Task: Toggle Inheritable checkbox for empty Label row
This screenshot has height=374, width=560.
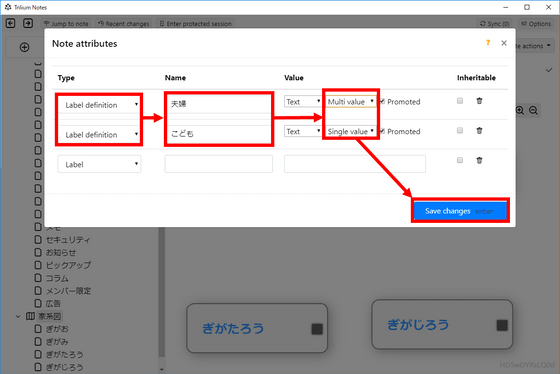Action: (460, 160)
